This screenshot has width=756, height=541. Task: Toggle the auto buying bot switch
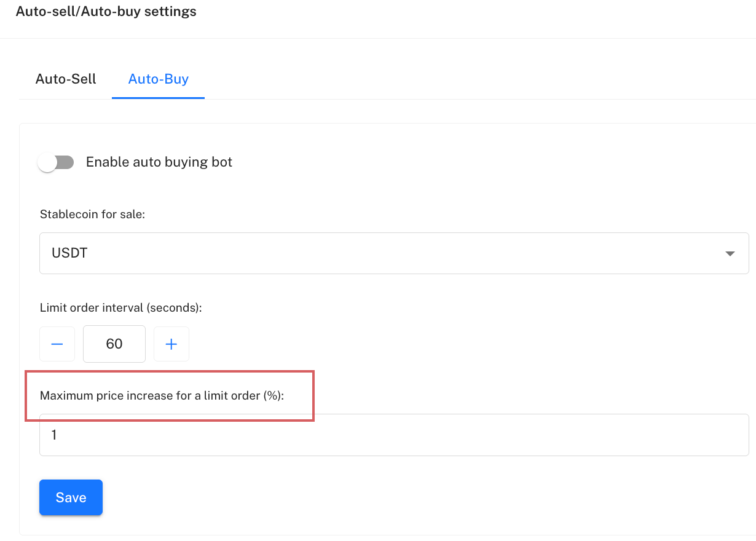(56, 162)
